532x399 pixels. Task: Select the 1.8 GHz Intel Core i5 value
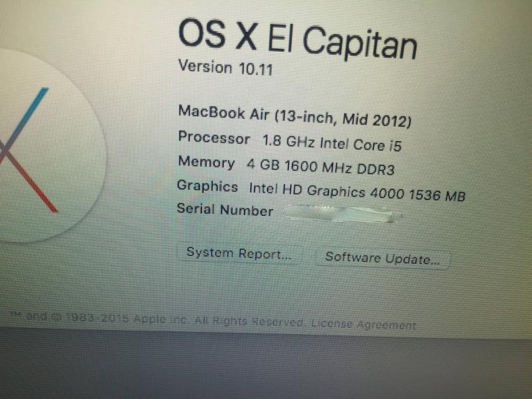click(332, 143)
